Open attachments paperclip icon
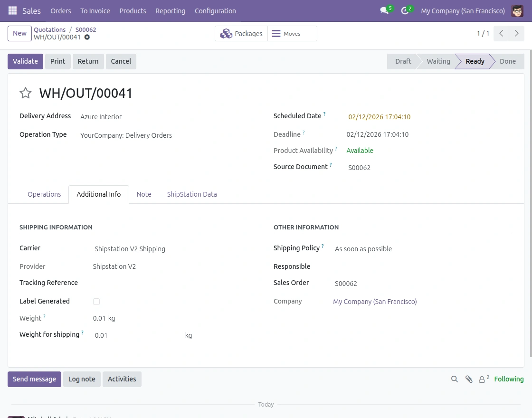Screen dimensions: 532x418 click(x=469, y=379)
